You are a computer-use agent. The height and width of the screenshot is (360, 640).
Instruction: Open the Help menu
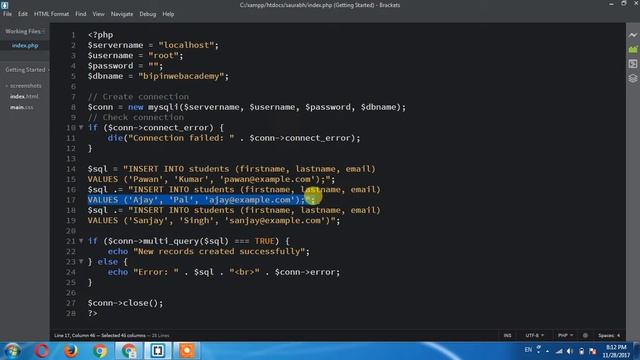[x=168, y=14]
